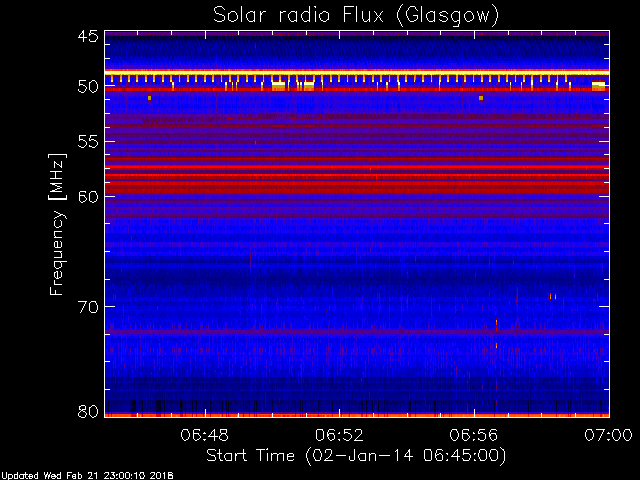Click the 06:48 time tick label
The image size is (640, 480).
204,435
